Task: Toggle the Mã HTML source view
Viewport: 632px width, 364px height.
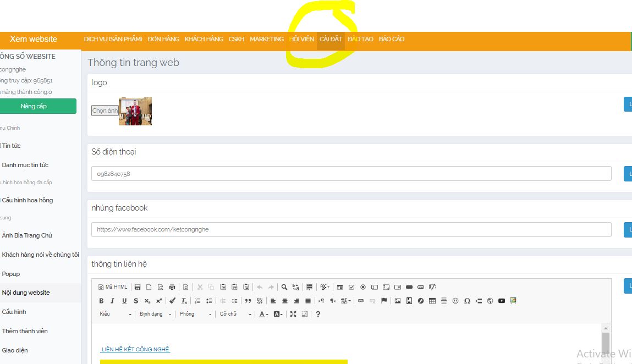Action: [113, 287]
